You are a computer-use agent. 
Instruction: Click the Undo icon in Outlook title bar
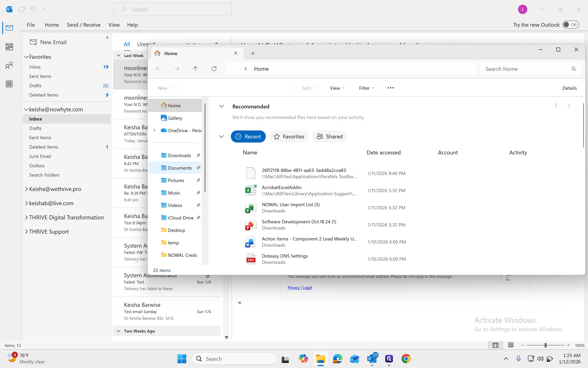point(33,9)
